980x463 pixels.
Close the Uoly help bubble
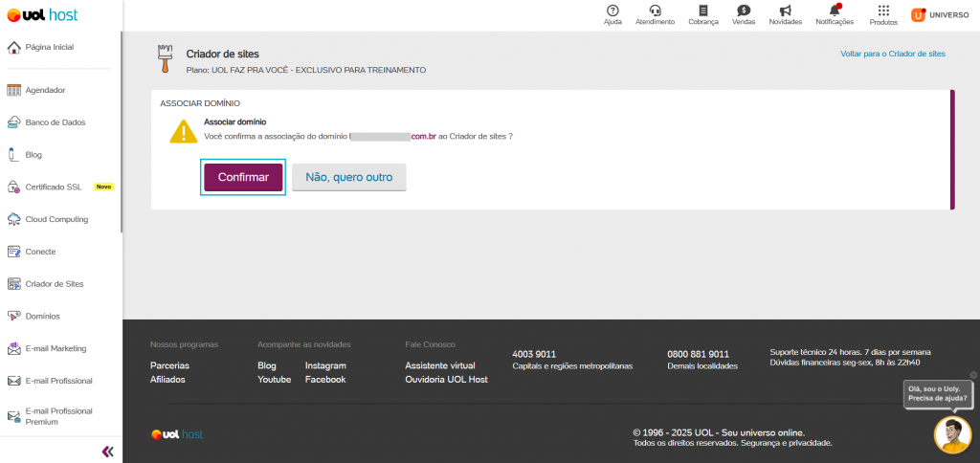[x=972, y=375]
